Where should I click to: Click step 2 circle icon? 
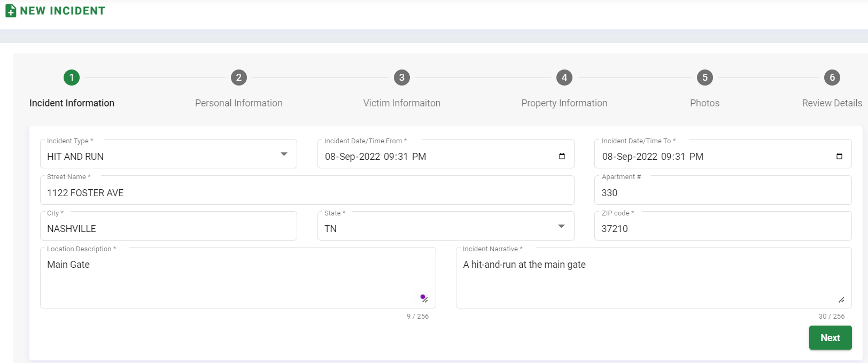tap(239, 78)
